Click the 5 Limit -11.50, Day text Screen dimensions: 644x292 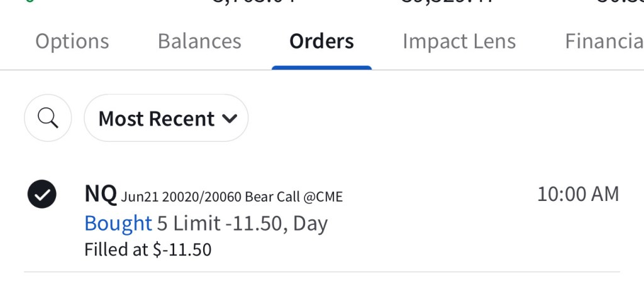(242, 223)
